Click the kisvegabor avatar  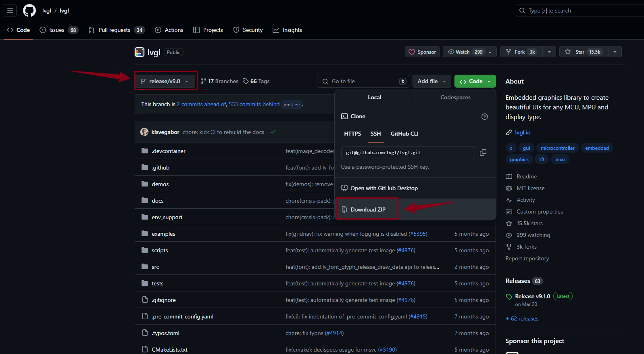tap(144, 132)
